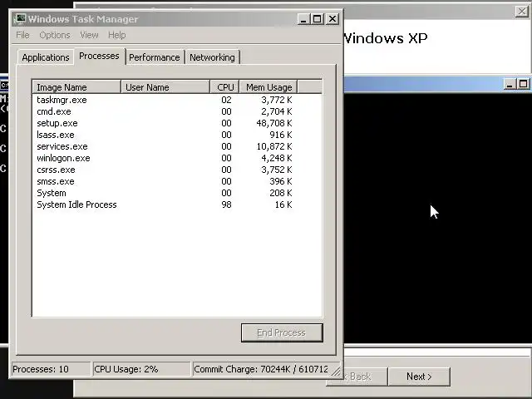Sort by Mem Usage column header

(x=268, y=87)
